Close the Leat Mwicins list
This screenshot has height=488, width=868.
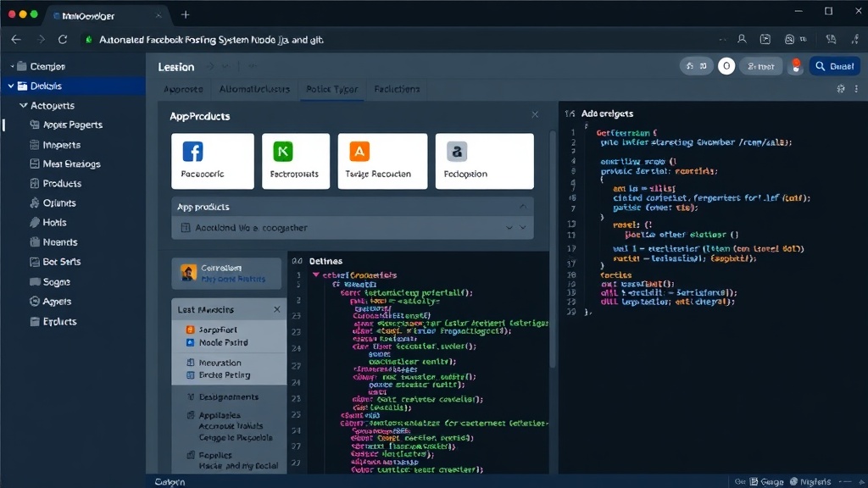277,309
